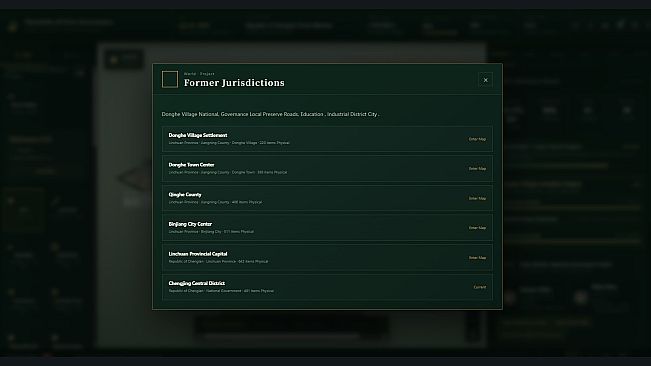
Task: Select the Donghe Village Settlement title
Action: click(198, 135)
